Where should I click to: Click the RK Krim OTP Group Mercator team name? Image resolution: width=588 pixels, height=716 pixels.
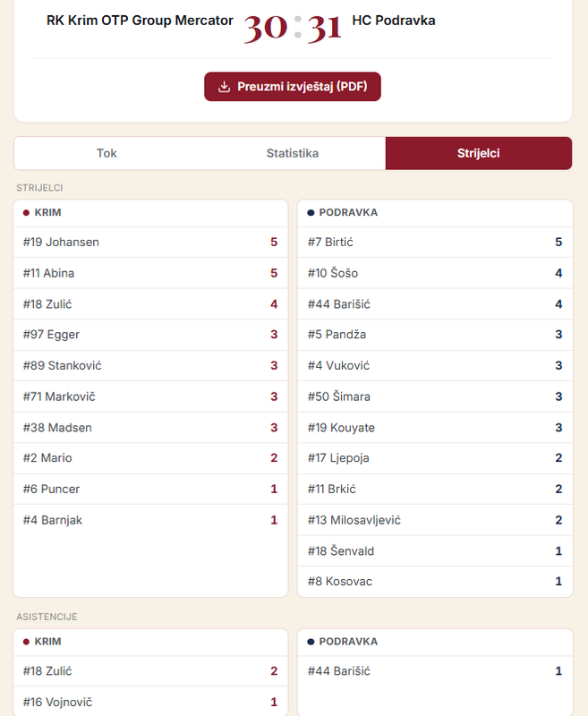point(140,21)
